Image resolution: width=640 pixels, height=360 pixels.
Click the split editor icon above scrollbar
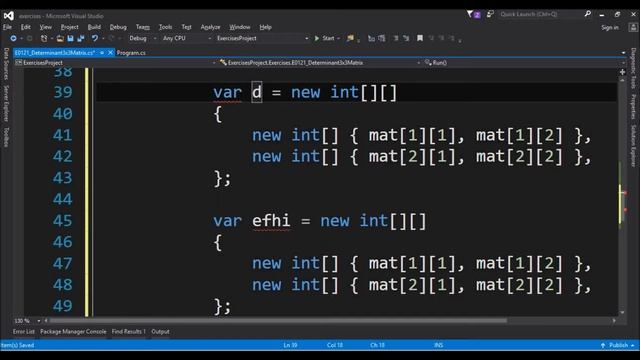(x=622, y=72)
